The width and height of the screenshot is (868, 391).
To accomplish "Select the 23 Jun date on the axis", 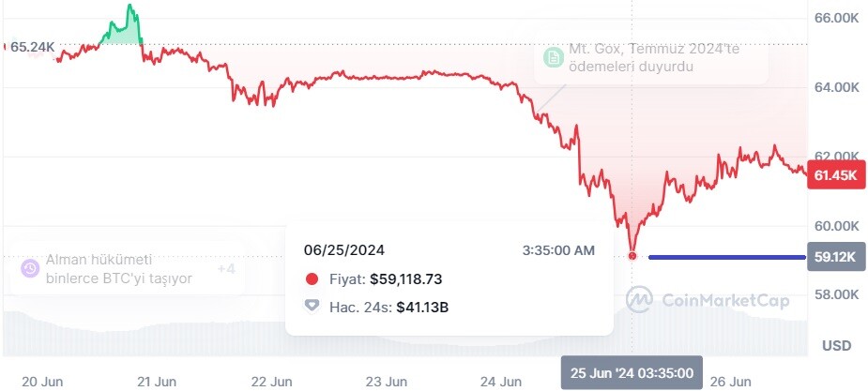I will tap(387, 382).
